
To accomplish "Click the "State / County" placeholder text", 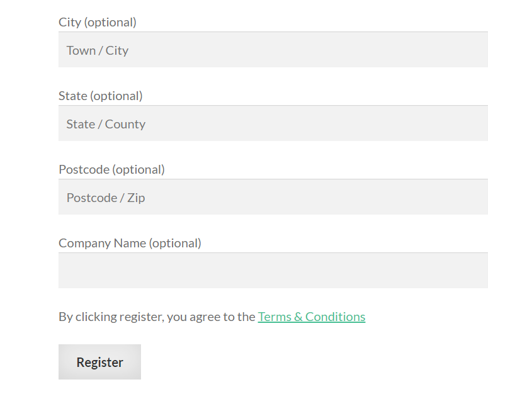I will coord(106,124).
